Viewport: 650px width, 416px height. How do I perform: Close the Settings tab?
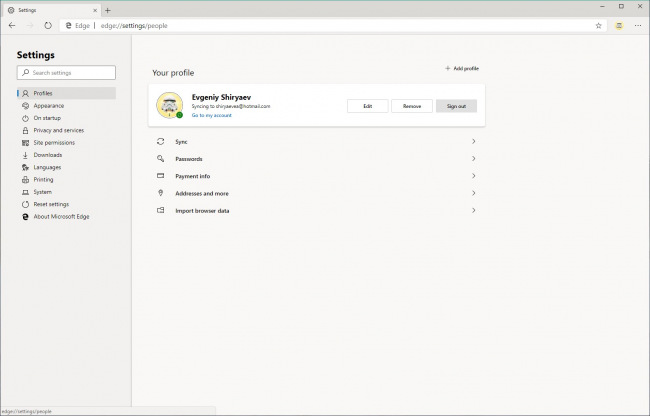pyautogui.click(x=95, y=10)
